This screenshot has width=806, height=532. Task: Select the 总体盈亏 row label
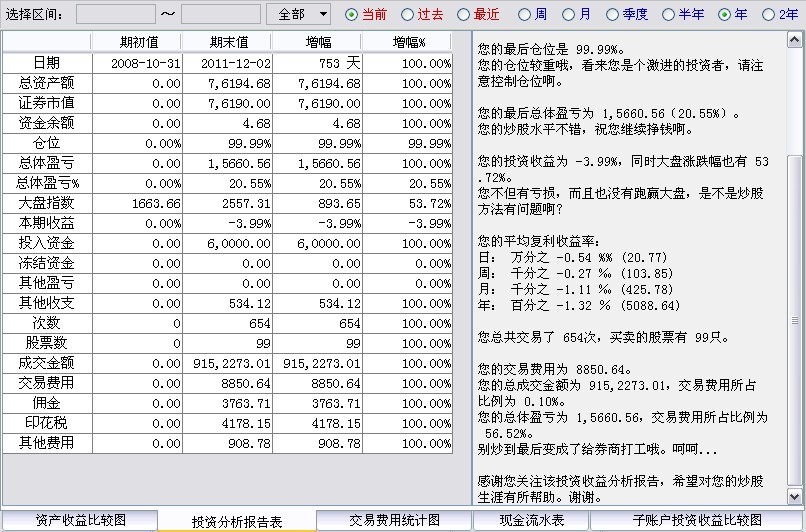[47, 163]
